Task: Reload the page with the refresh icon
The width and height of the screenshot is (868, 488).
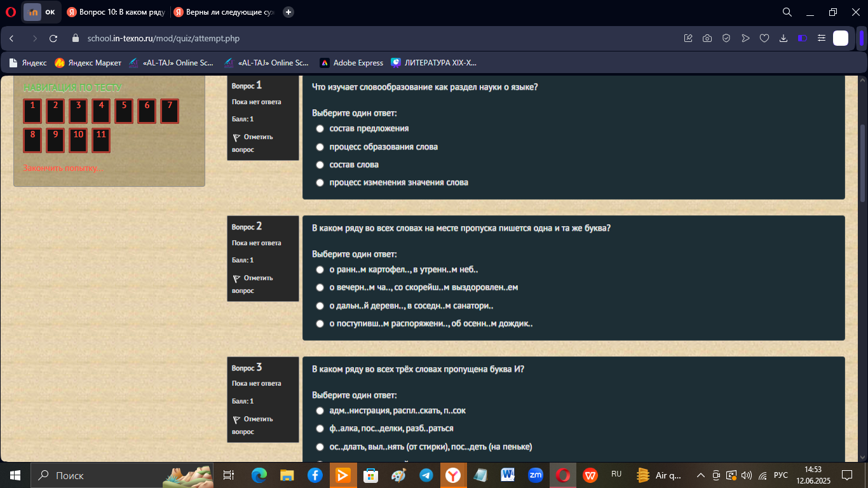Action: click(53, 39)
